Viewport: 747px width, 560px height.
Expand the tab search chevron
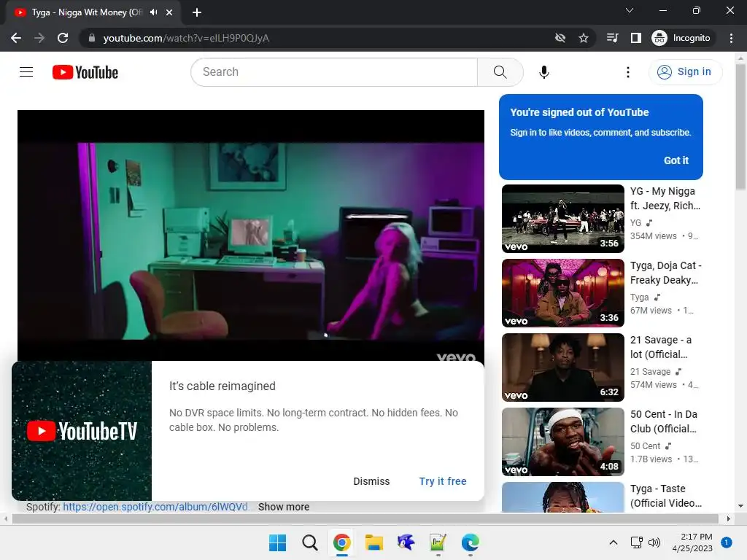coord(630,10)
